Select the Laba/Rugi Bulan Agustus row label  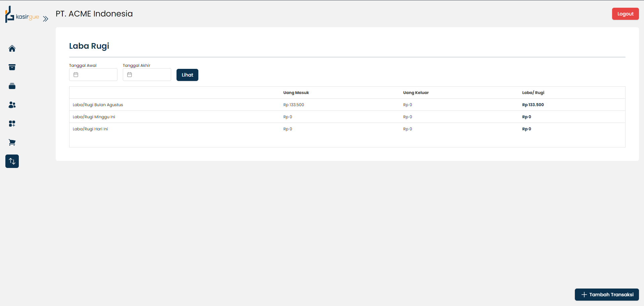pos(98,105)
